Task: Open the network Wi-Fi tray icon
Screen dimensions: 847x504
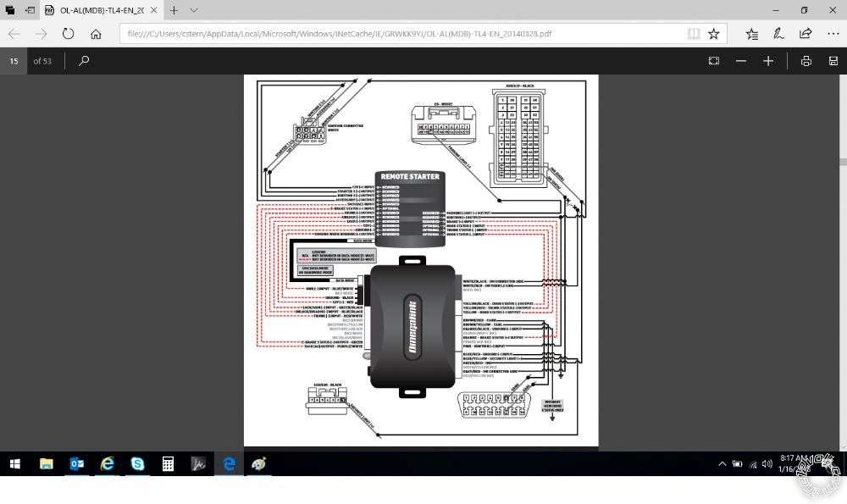Action: point(753,464)
